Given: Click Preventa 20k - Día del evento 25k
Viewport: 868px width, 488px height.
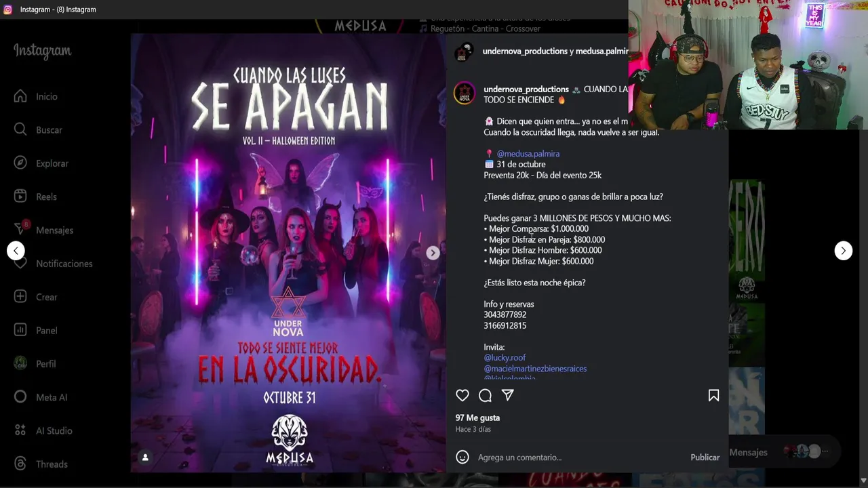Looking at the screenshot, I should tap(542, 175).
